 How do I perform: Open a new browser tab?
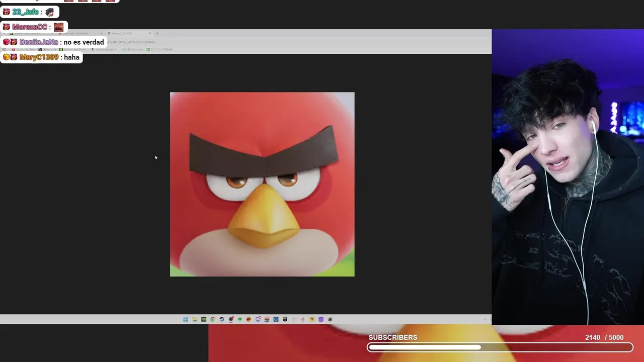(157, 33)
